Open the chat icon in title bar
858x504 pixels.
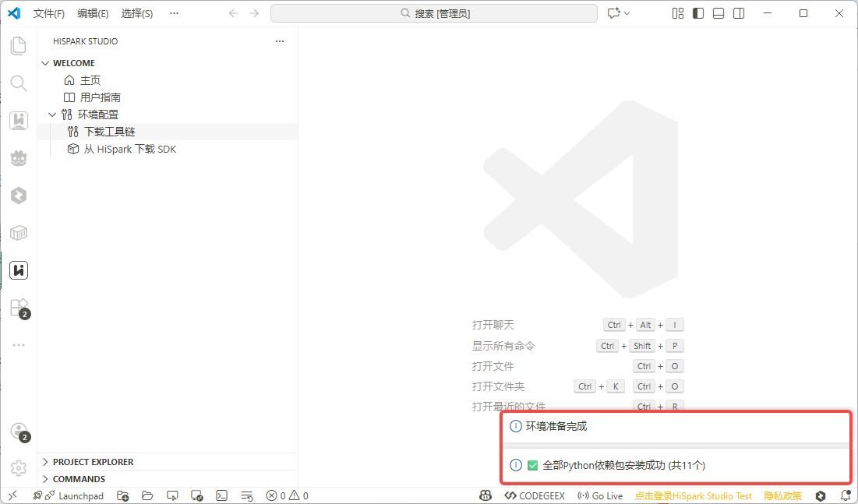pyautogui.click(x=614, y=13)
